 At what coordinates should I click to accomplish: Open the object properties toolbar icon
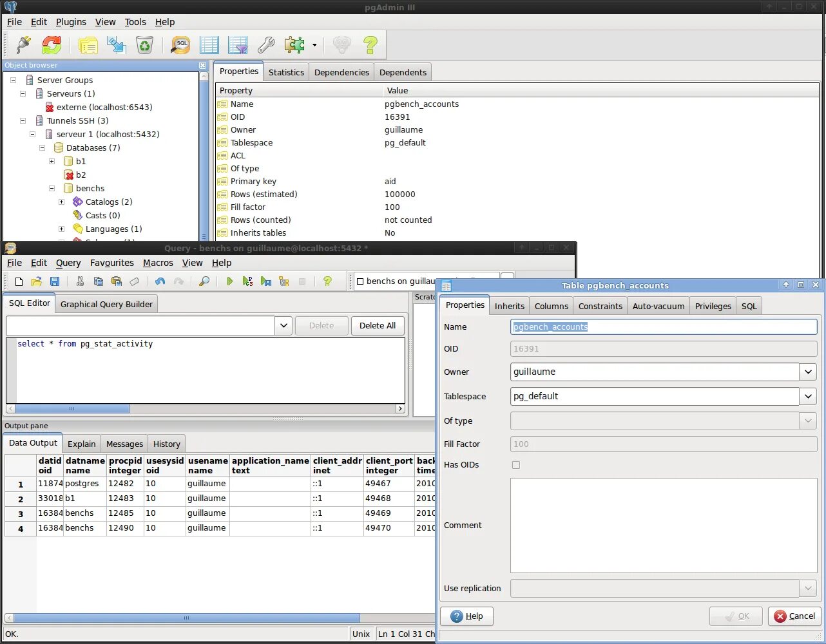(x=88, y=45)
